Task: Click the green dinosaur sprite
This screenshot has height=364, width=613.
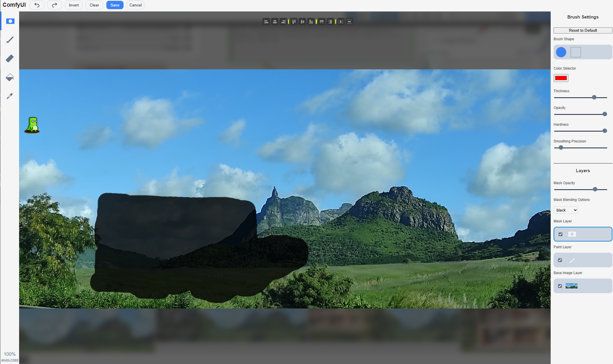Action: tap(32, 125)
